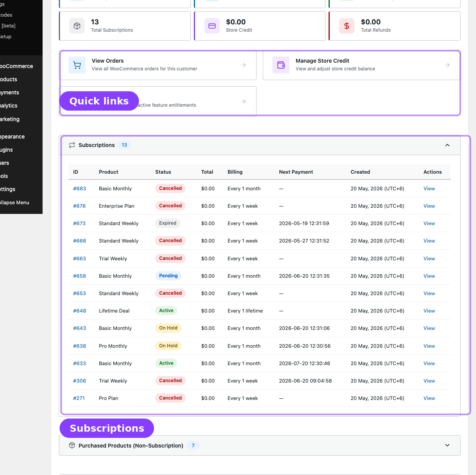Open the Manage Store Credit quick link
476x475 pixels.
(361, 65)
